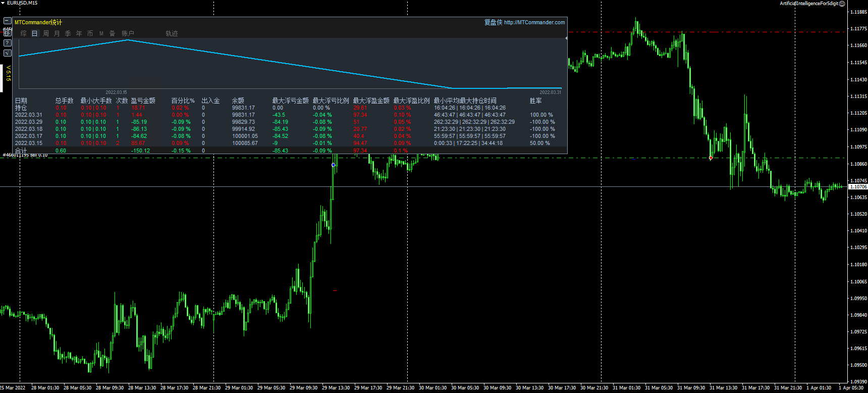Select the 周 weekly statistics tab
The image size is (868, 393).
pos(46,33)
